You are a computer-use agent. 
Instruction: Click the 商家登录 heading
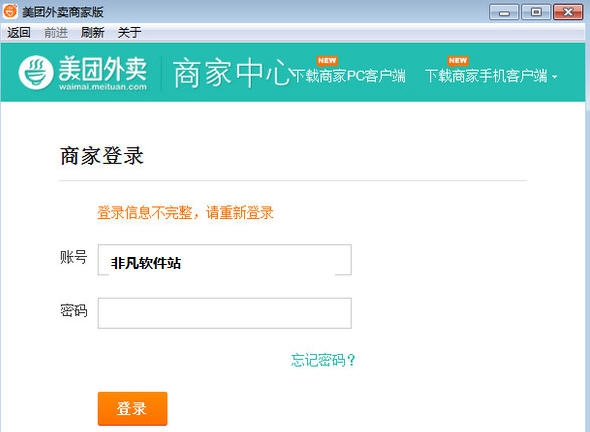coord(102,156)
